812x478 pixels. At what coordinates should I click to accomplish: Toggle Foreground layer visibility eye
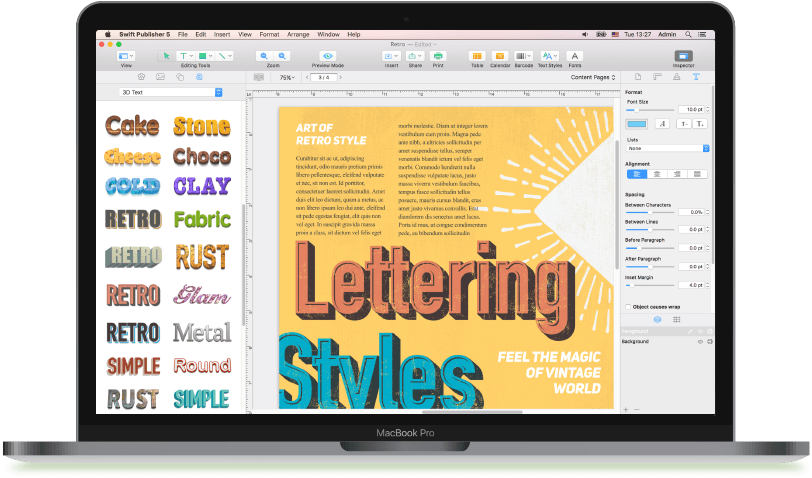(x=700, y=331)
